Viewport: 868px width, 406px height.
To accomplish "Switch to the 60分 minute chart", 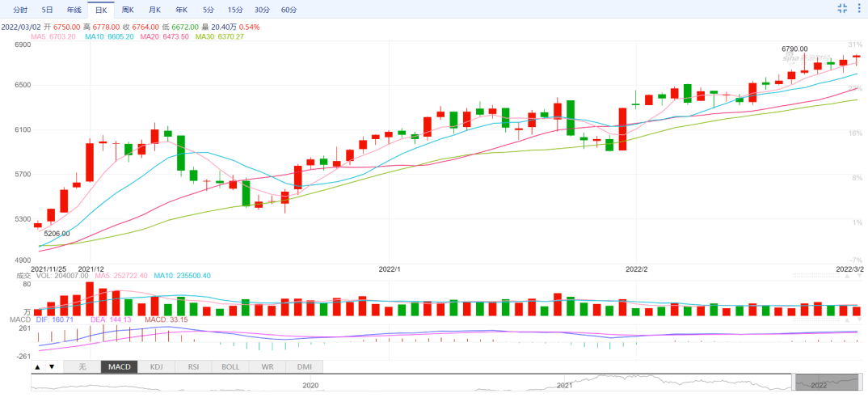I will click(289, 10).
